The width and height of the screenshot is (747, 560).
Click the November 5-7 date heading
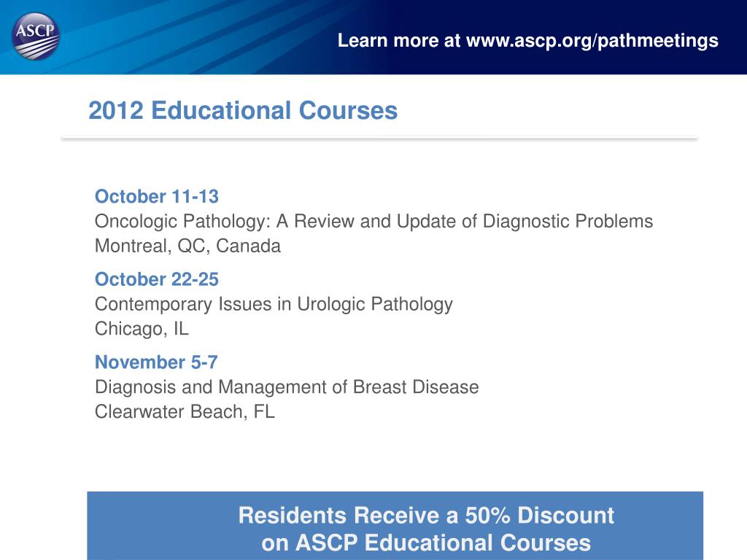tap(156, 362)
